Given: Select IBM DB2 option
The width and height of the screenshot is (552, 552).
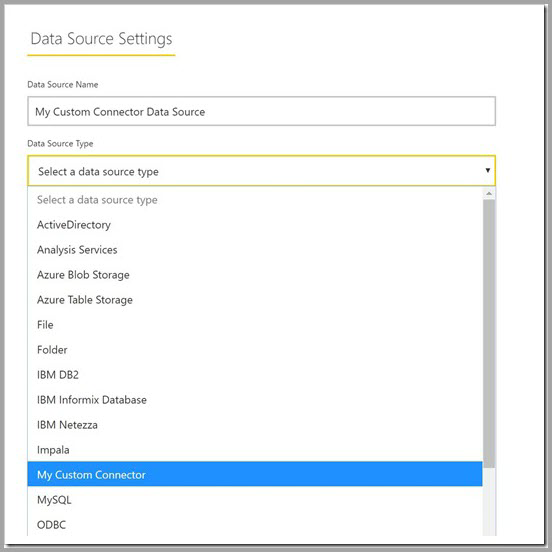Looking at the screenshot, I should [x=255, y=375].
